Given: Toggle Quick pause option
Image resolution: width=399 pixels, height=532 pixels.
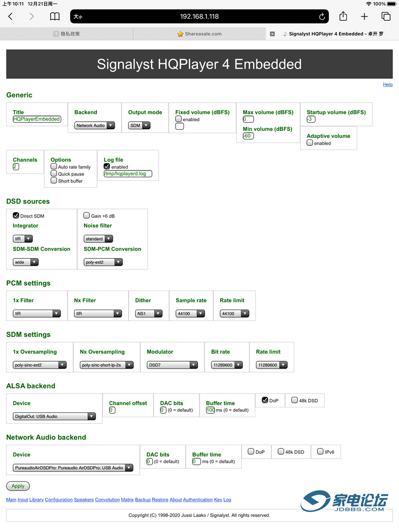Looking at the screenshot, I should 54,174.
